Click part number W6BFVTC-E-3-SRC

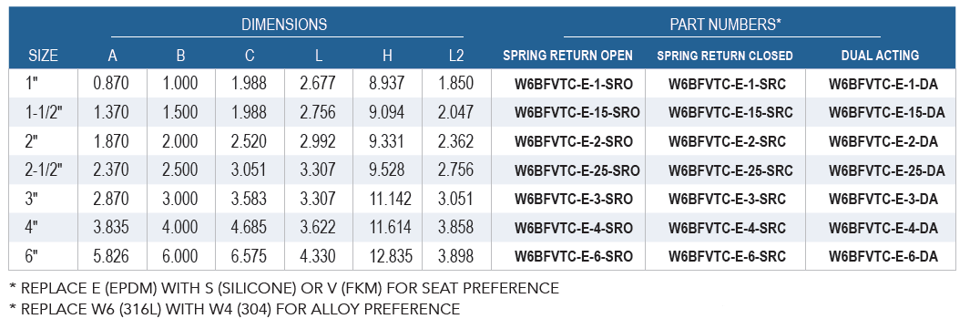(725, 200)
